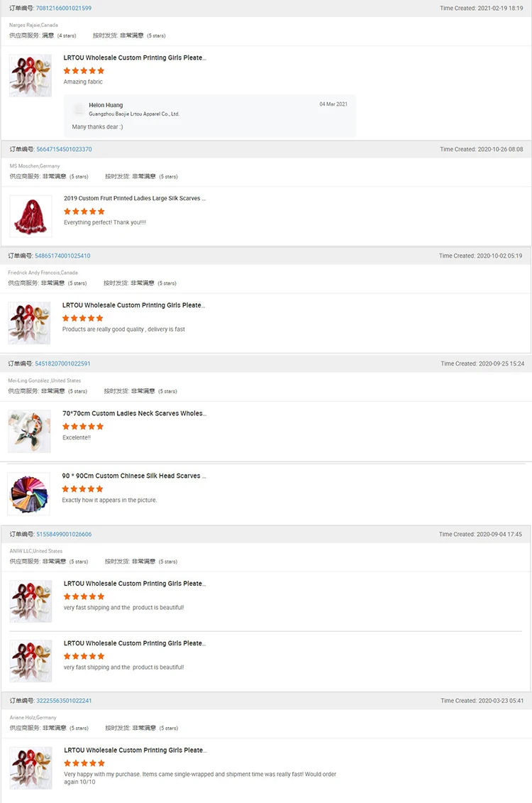Viewport: 532px width, 803px height.
Task: Open order number 54518207001022591
Action: tap(62, 364)
